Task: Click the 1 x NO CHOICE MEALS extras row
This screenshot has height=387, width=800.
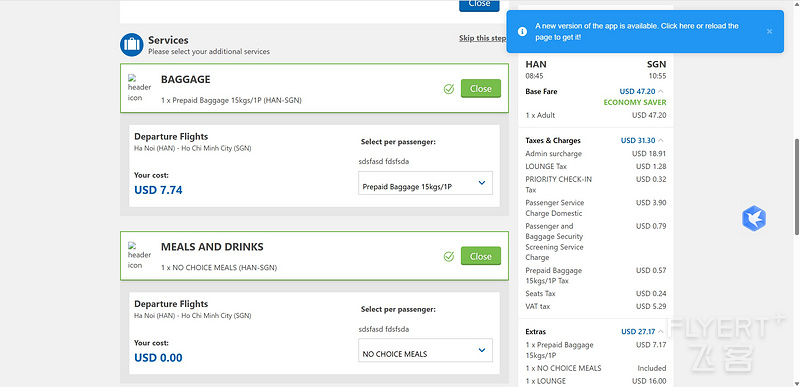Action: pyautogui.click(x=596, y=368)
